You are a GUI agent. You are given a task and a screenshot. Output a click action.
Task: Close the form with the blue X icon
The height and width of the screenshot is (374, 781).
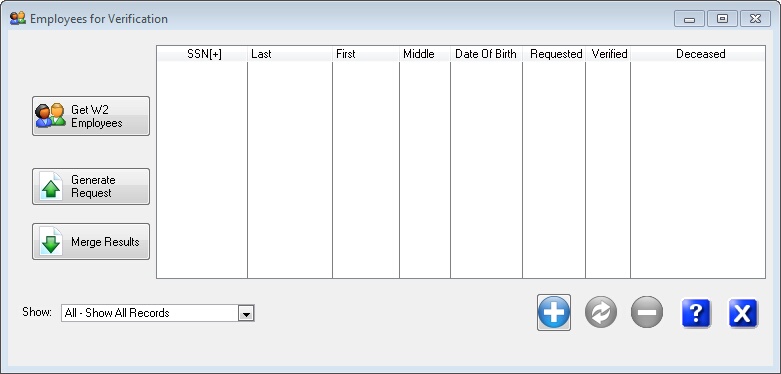click(743, 313)
